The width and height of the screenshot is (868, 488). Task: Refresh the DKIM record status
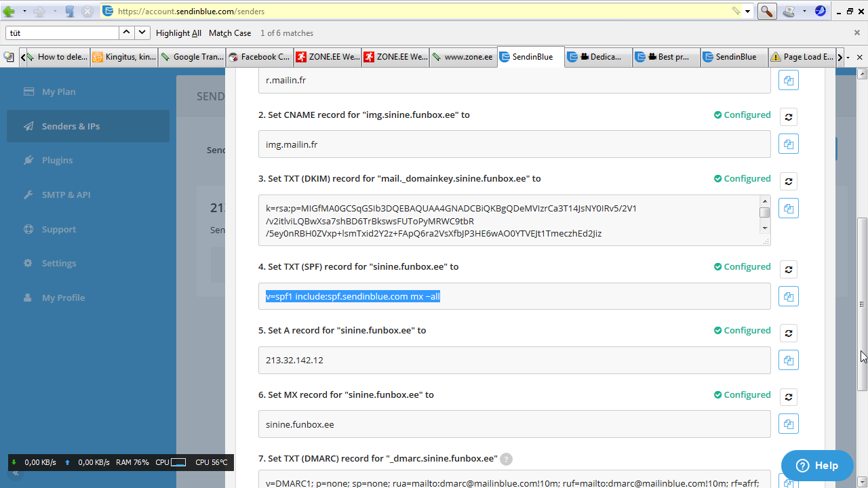point(788,181)
